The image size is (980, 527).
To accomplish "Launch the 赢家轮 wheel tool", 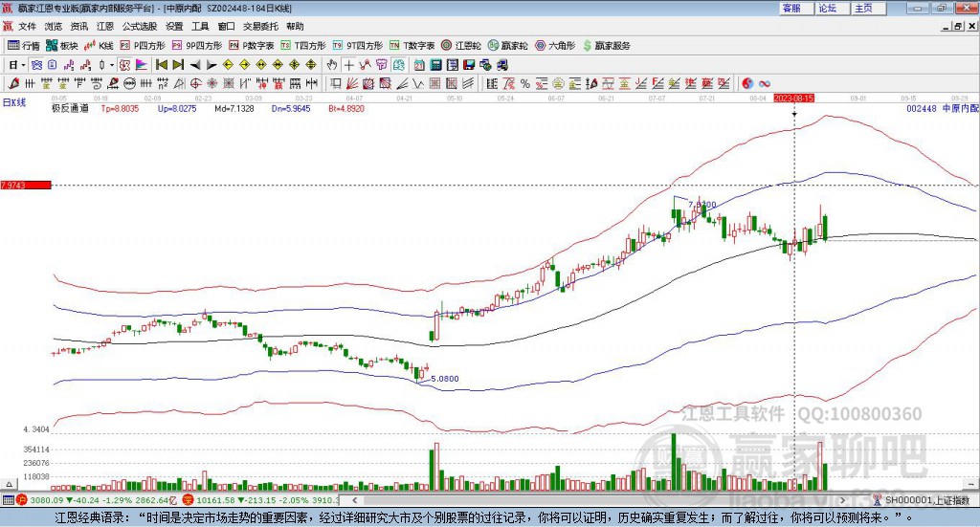I will point(507,46).
